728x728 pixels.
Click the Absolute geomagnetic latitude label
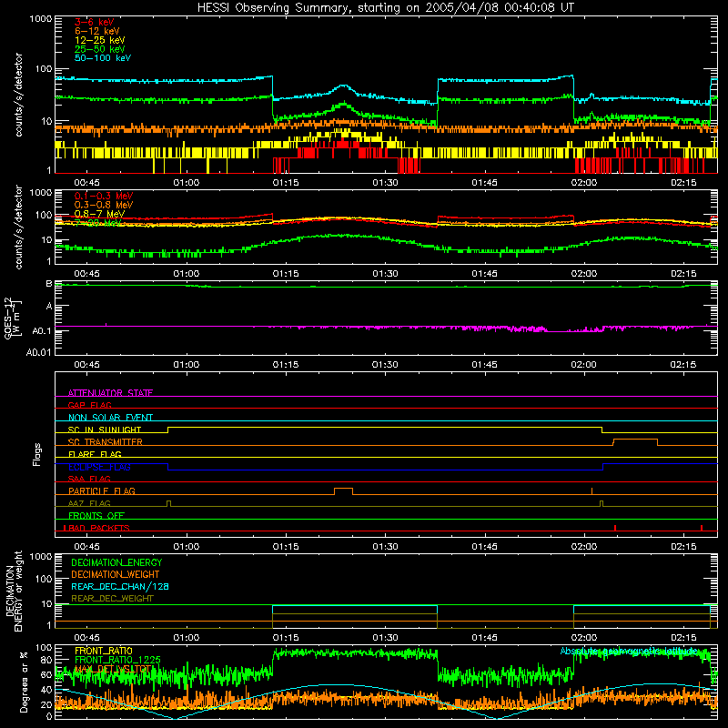tap(629, 652)
